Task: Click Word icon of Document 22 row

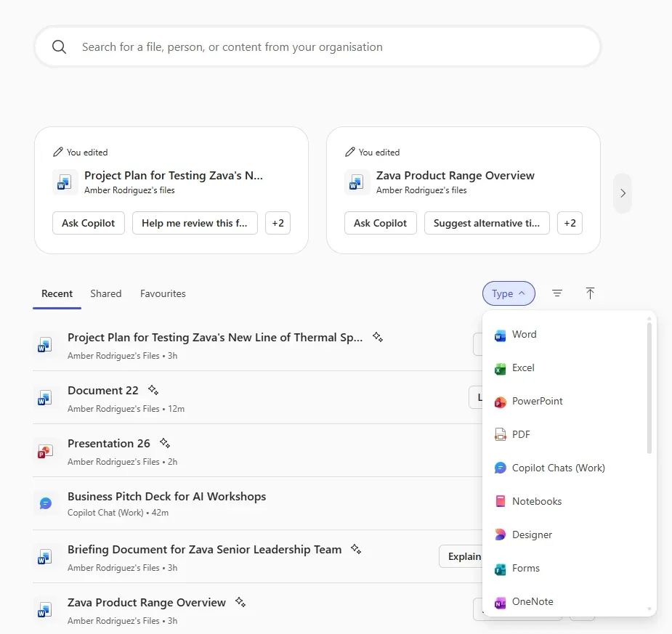Action: tap(44, 398)
